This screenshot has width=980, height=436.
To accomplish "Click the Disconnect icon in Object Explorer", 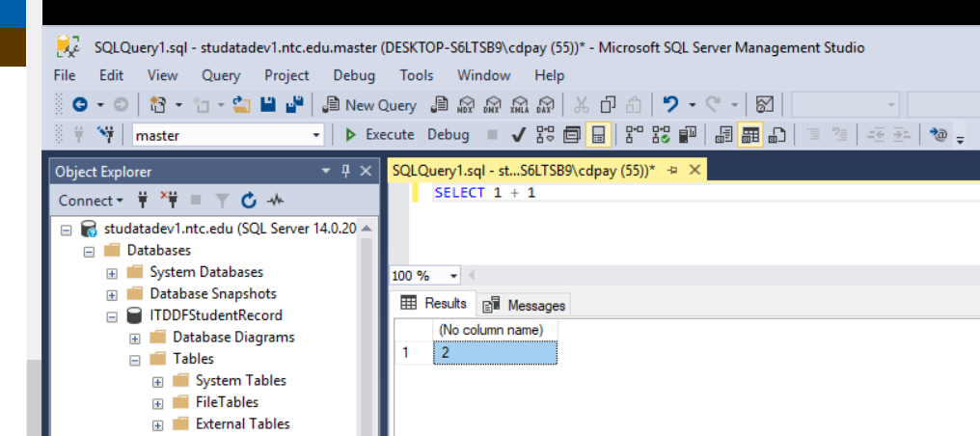I will coord(170,200).
